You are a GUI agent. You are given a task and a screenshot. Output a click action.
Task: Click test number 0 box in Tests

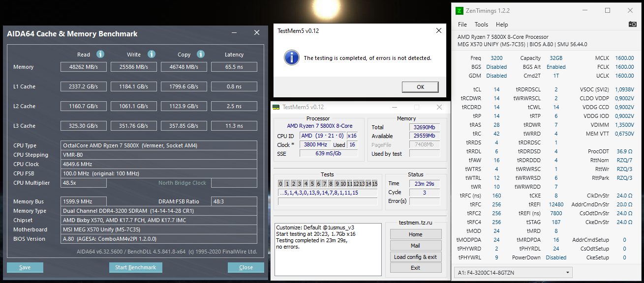coord(280,184)
